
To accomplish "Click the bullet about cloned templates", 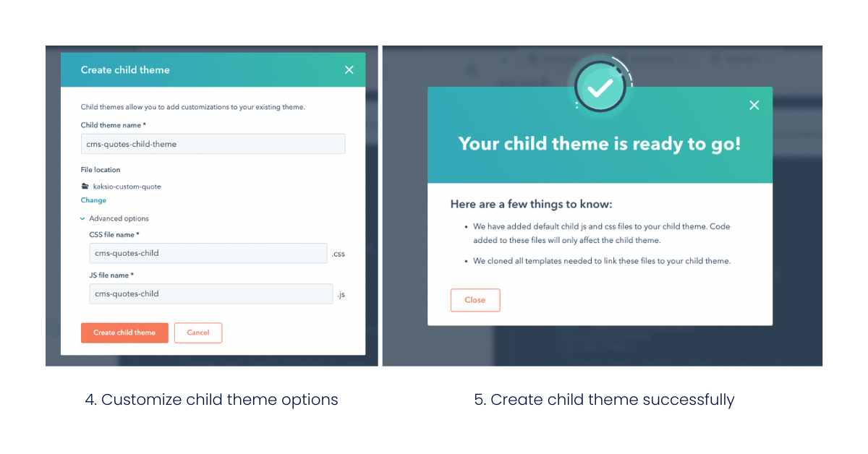I will pos(602,261).
